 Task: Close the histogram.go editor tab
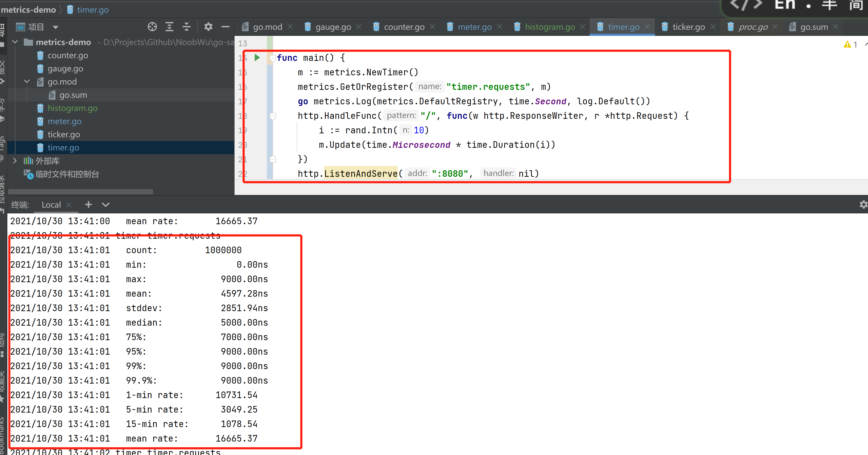583,27
